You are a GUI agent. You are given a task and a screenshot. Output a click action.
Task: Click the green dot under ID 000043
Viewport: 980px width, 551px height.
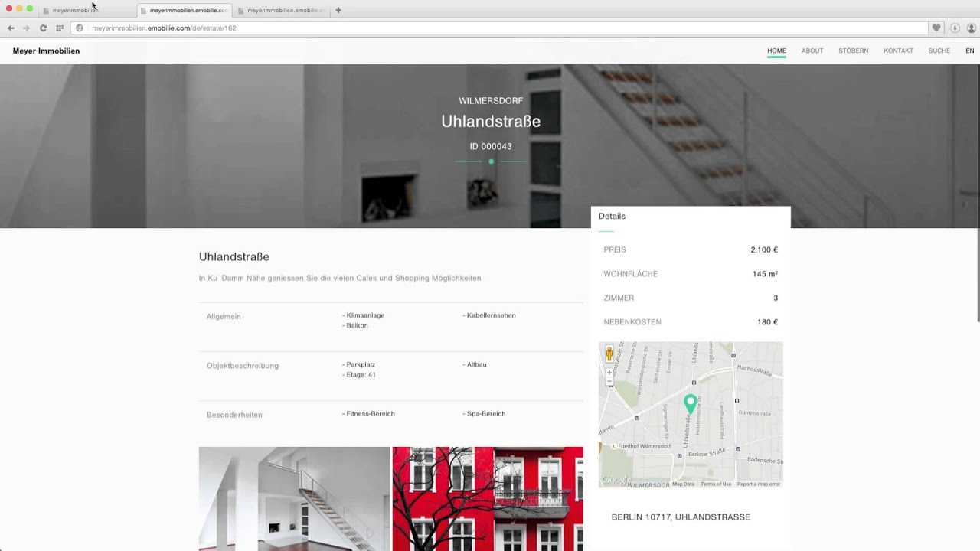491,161
